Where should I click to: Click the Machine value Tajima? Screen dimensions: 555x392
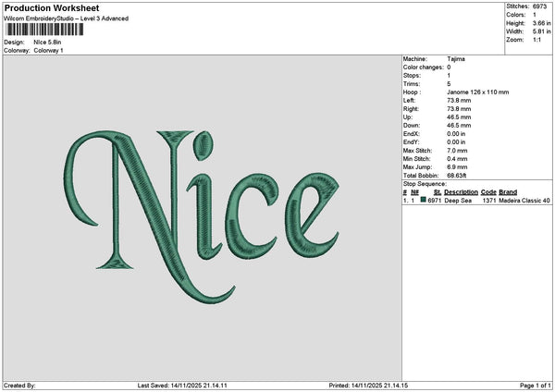(x=456, y=59)
